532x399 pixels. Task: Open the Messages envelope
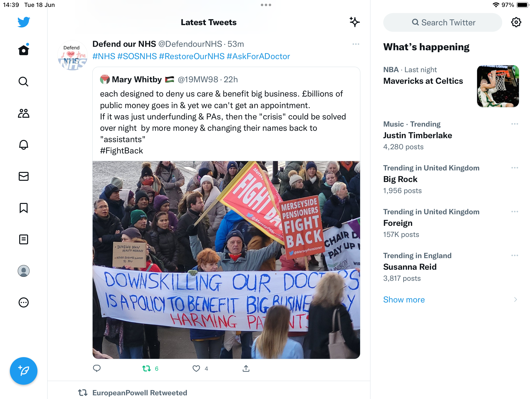[x=24, y=176]
